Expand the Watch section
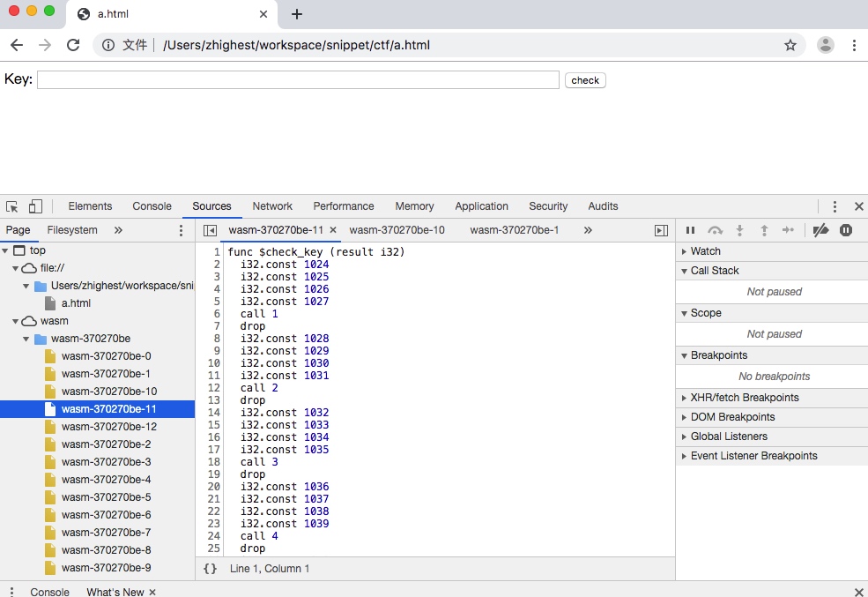The image size is (868, 597). coord(705,251)
